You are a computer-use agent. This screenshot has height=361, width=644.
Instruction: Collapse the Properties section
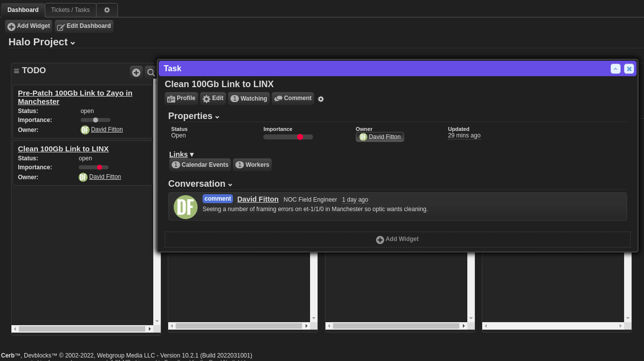tap(217, 117)
